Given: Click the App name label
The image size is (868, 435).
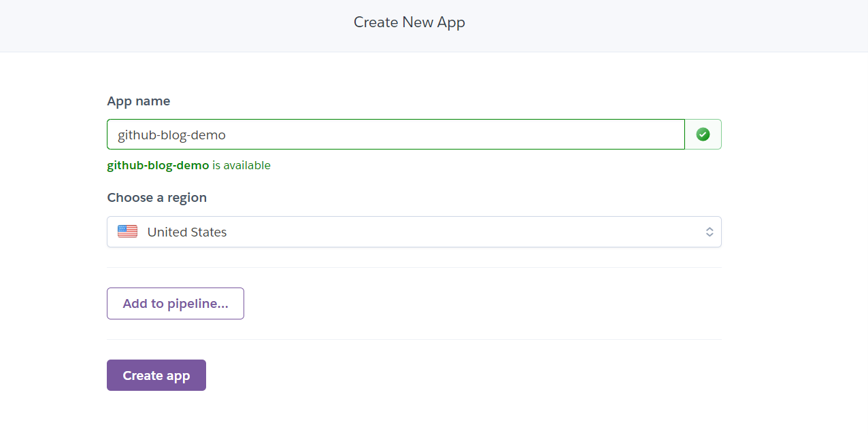Looking at the screenshot, I should (139, 101).
